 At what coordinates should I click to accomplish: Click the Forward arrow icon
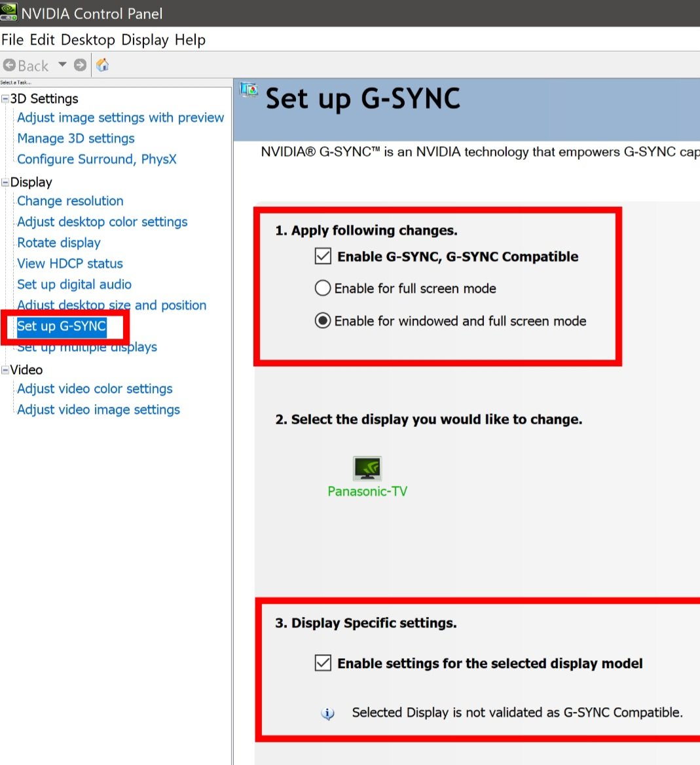[x=80, y=65]
